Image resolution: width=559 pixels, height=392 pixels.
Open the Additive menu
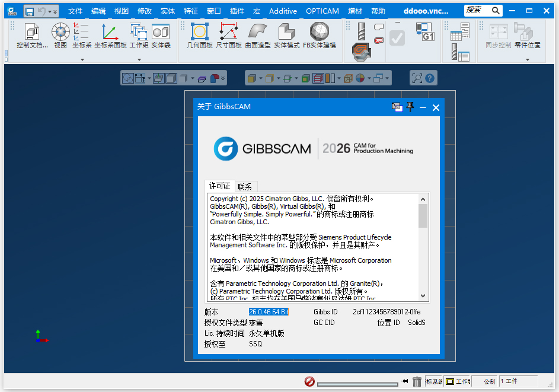click(283, 11)
